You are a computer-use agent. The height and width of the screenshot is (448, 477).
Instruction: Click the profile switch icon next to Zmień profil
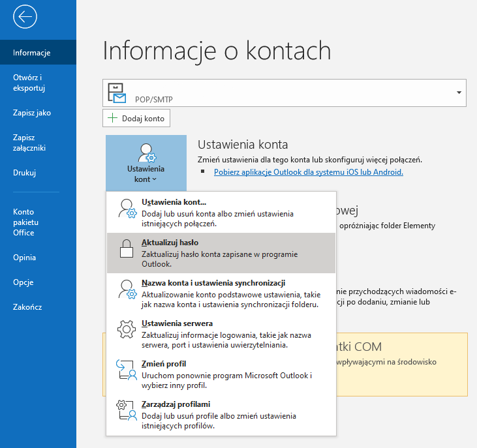127,370
